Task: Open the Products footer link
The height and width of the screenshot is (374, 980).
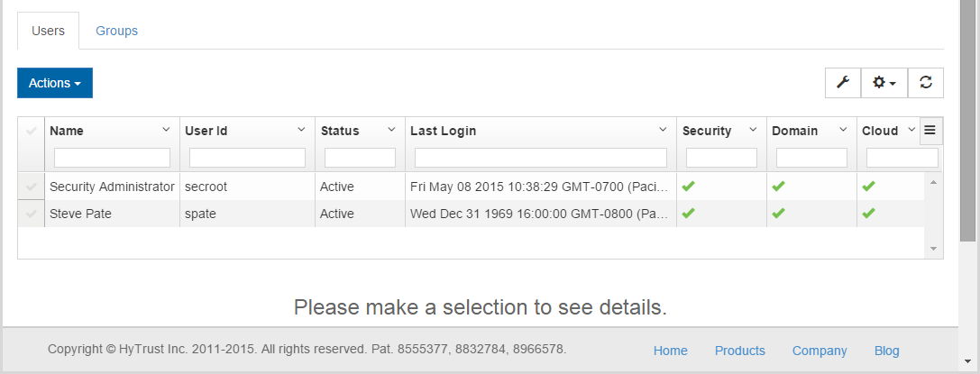Action: [740, 351]
